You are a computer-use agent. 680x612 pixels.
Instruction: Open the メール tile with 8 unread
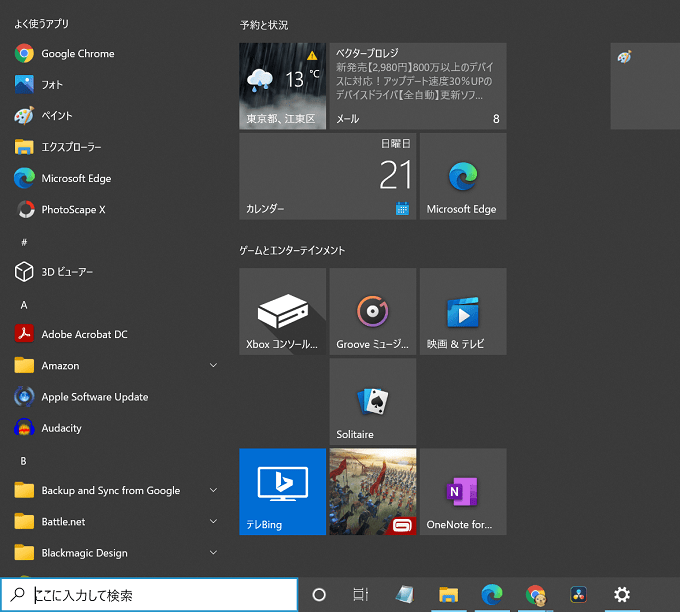click(x=418, y=86)
